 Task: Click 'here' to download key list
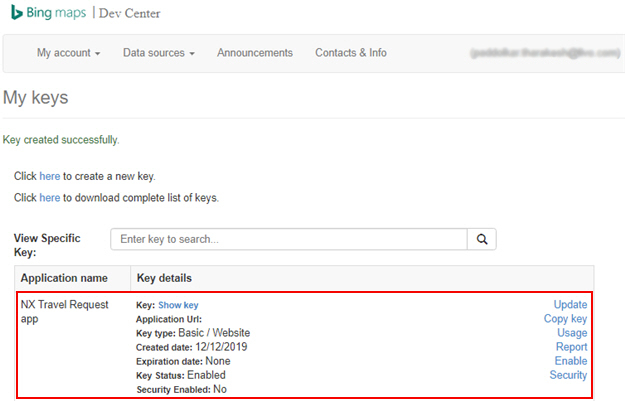pos(50,198)
